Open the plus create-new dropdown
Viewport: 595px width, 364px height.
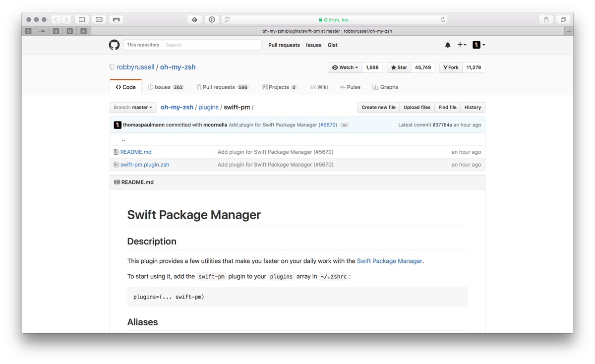tap(462, 45)
